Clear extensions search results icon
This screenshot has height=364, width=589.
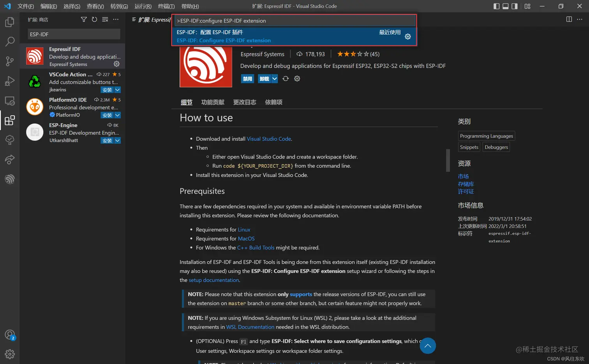tap(105, 19)
